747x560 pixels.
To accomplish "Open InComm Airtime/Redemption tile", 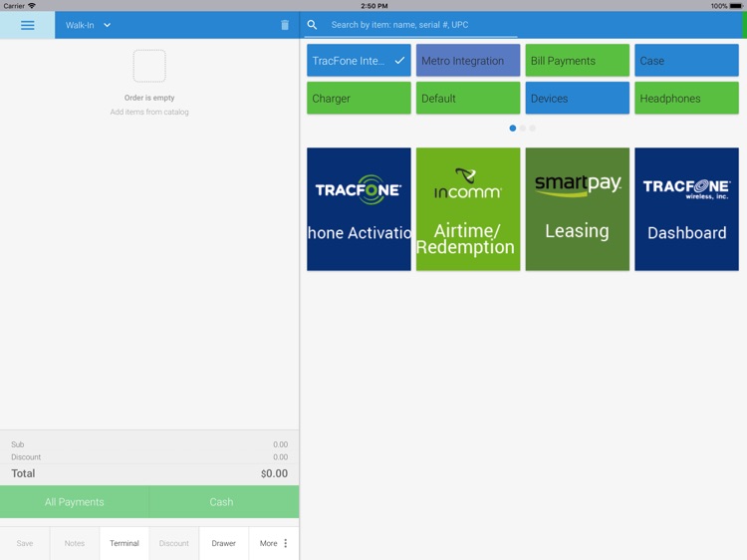I will (468, 209).
